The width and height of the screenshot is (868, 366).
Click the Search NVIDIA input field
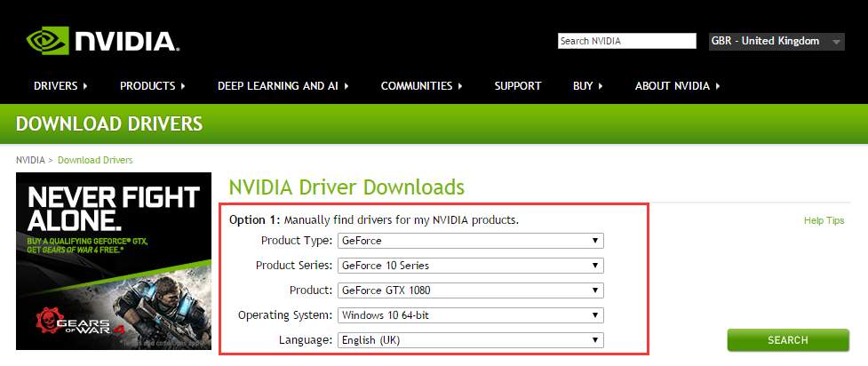tap(626, 41)
